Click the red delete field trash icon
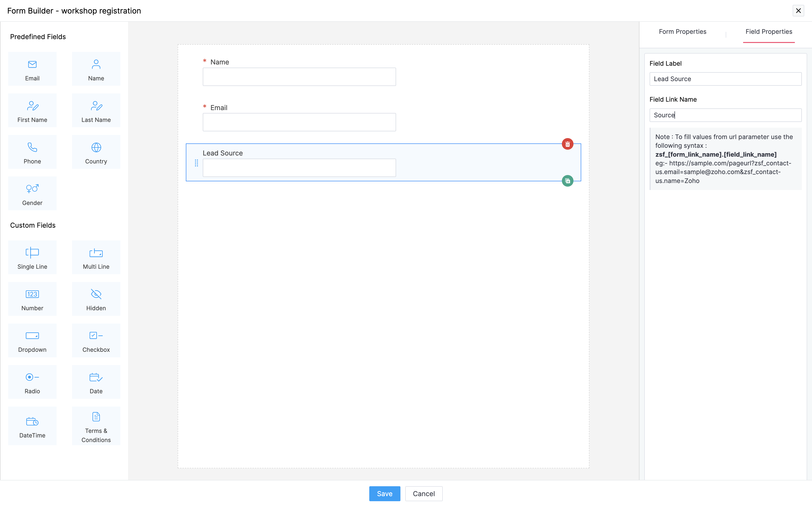The image size is (812, 507). pyautogui.click(x=567, y=144)
